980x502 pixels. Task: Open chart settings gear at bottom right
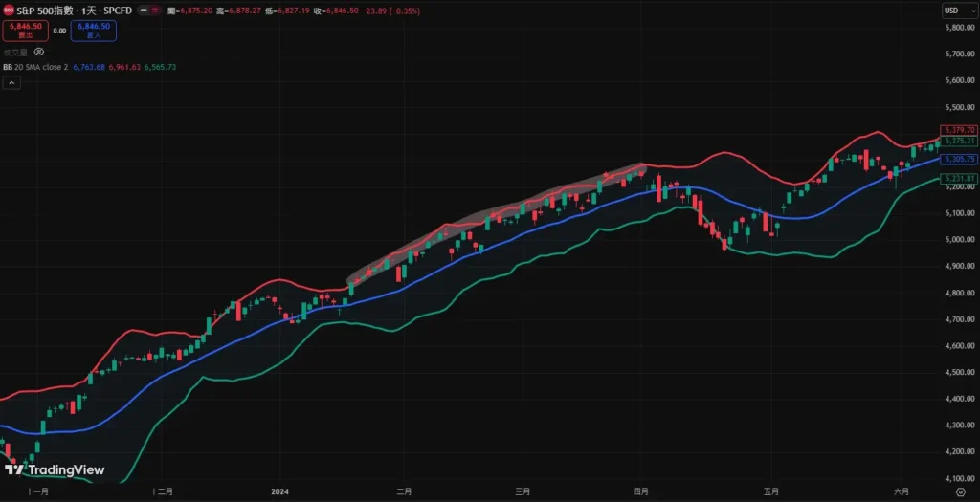pyautogui.click(x=960, y=491)
